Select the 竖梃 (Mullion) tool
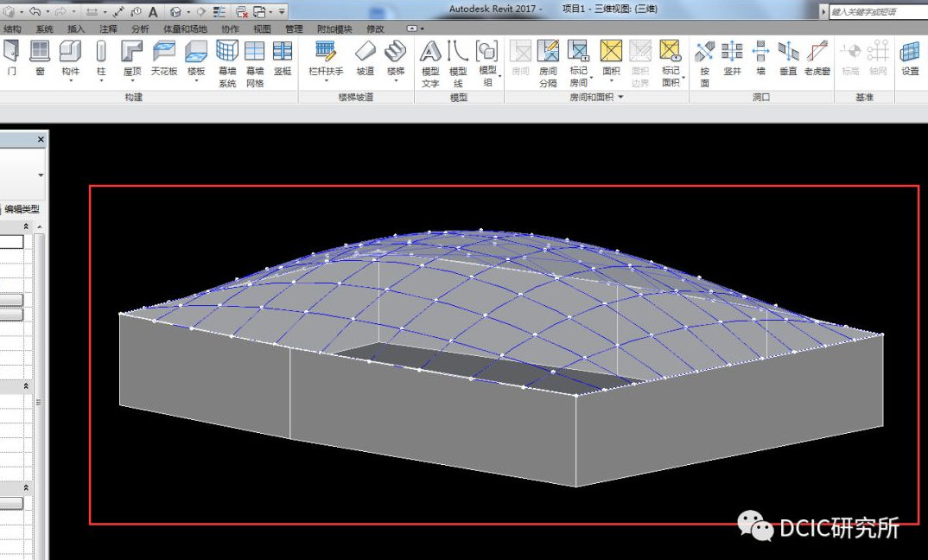928x560 pixels. coord(283,58)
